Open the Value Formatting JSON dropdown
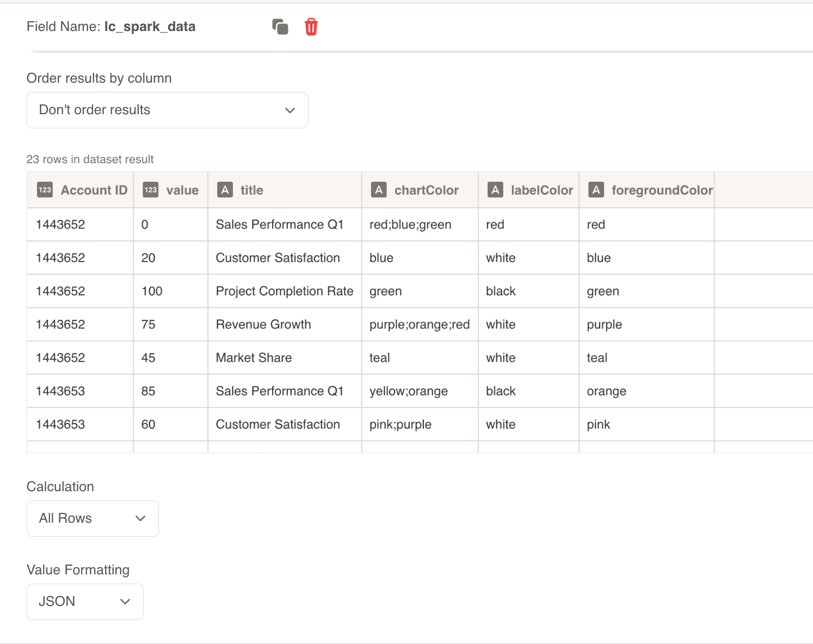The image size is (813, 644). coord(85,602)
